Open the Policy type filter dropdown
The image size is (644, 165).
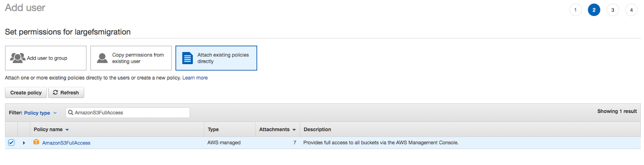pos(40,113)
